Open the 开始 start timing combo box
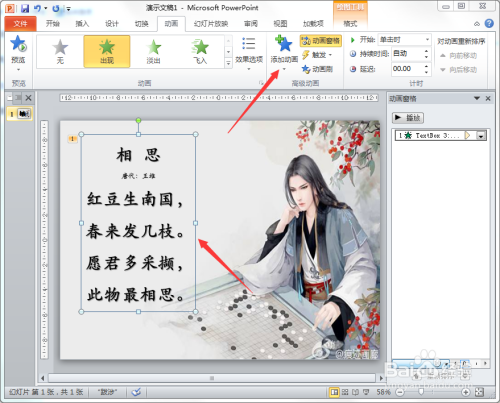500x403 pixels. coord(404,40)
